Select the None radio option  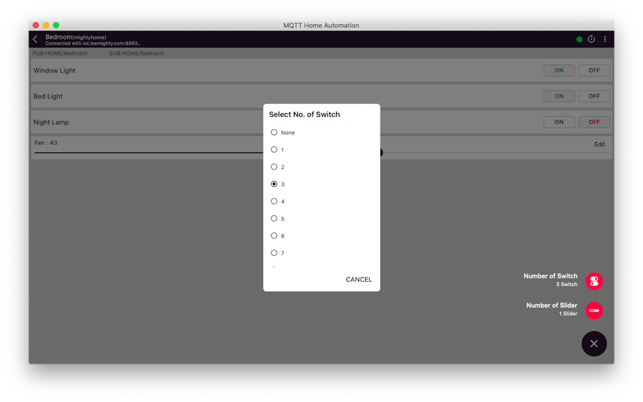274,132
